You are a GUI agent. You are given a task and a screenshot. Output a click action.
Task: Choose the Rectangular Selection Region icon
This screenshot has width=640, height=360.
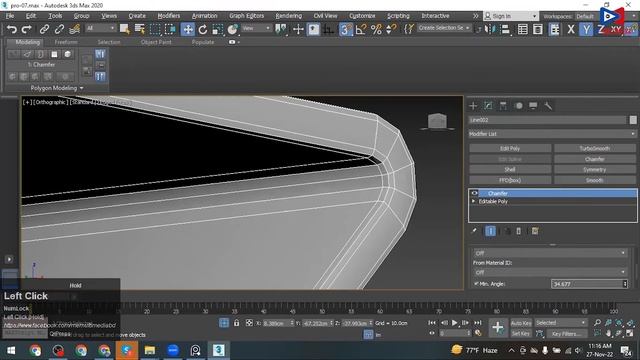tap(155, 29)
